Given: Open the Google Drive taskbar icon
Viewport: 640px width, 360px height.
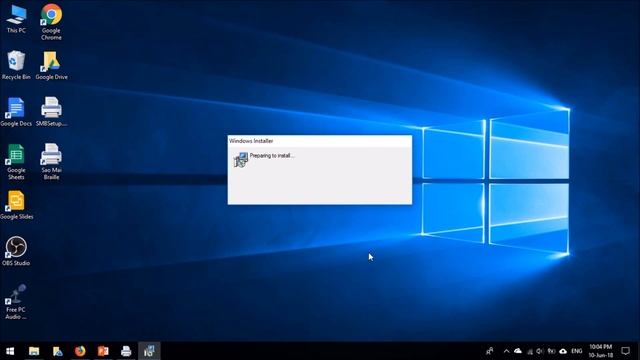Looking at the screenshot, I should click(x=57, y=351).
